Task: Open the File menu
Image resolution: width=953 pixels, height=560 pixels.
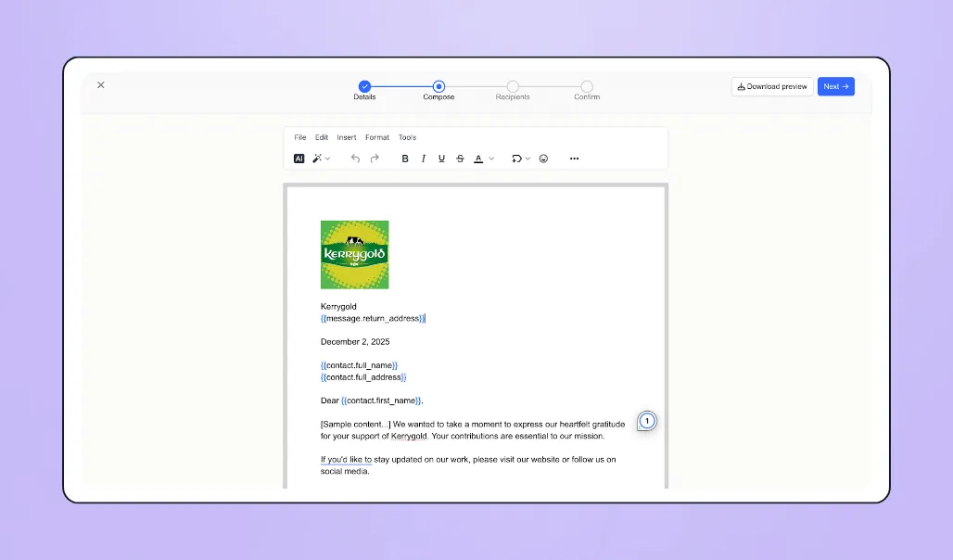Action: click(x=299, y=136)
